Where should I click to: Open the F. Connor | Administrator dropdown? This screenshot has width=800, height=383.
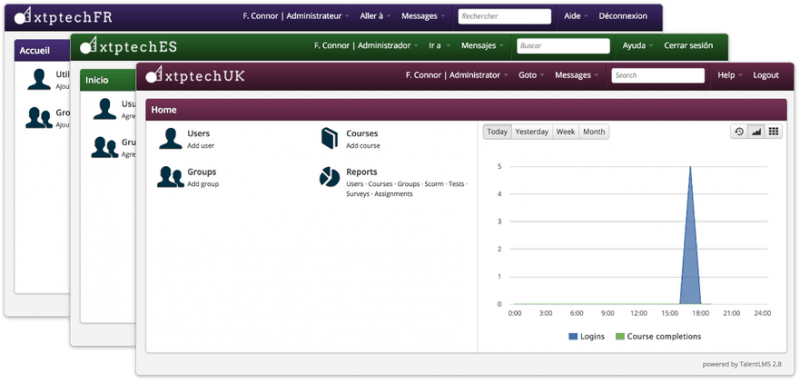457,75
